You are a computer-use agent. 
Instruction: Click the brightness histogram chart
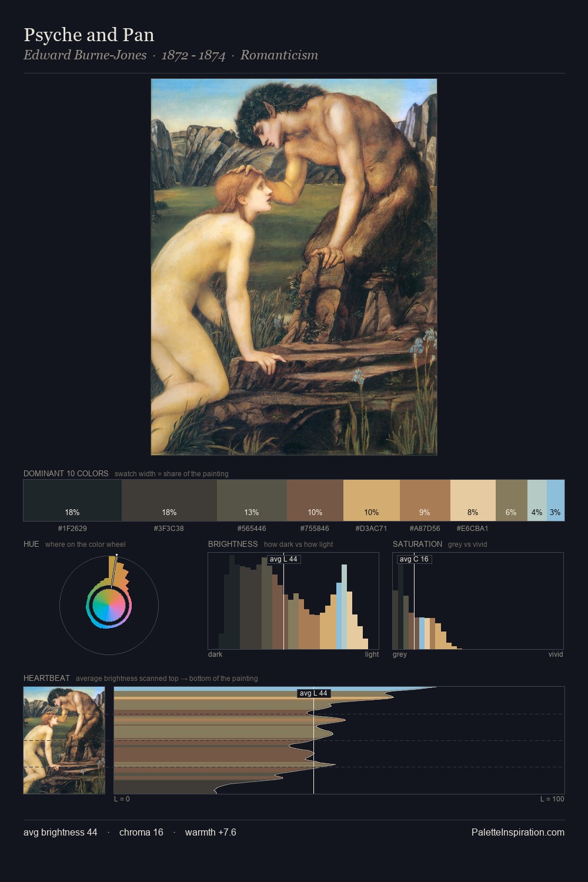293,601
